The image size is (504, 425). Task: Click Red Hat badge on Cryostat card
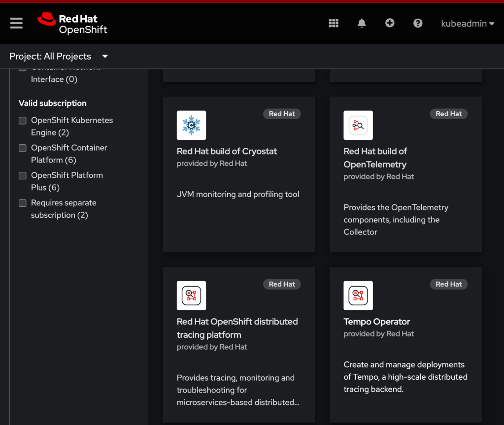tap(282, 114)
